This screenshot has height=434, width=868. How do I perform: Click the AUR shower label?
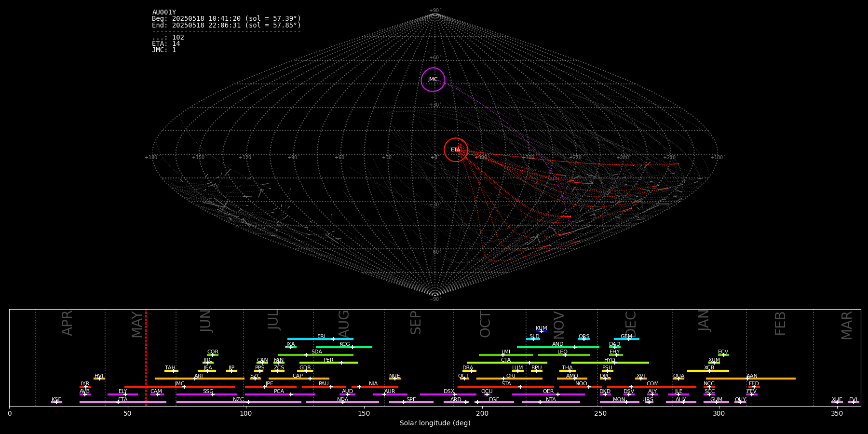(390, 392)
